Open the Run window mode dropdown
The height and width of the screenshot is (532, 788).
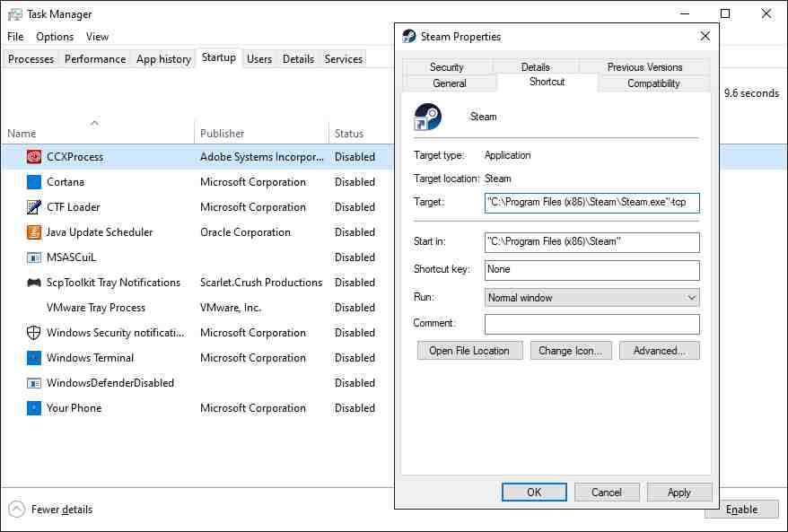point(591,297)
